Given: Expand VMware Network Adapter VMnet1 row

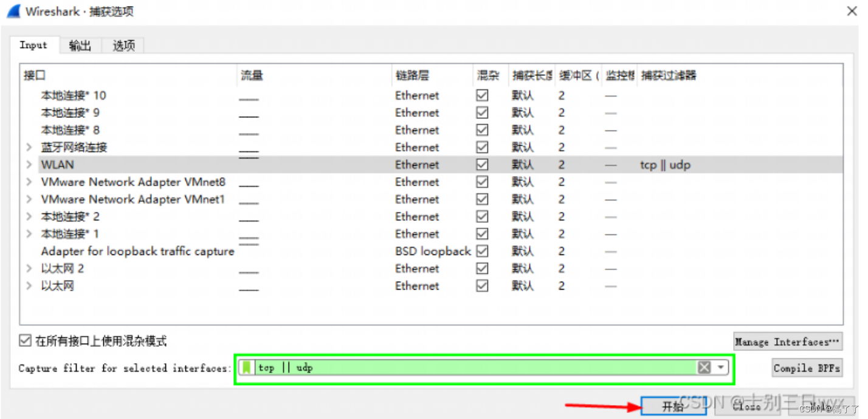Looking at the screenshot, I should coord(29,199).
